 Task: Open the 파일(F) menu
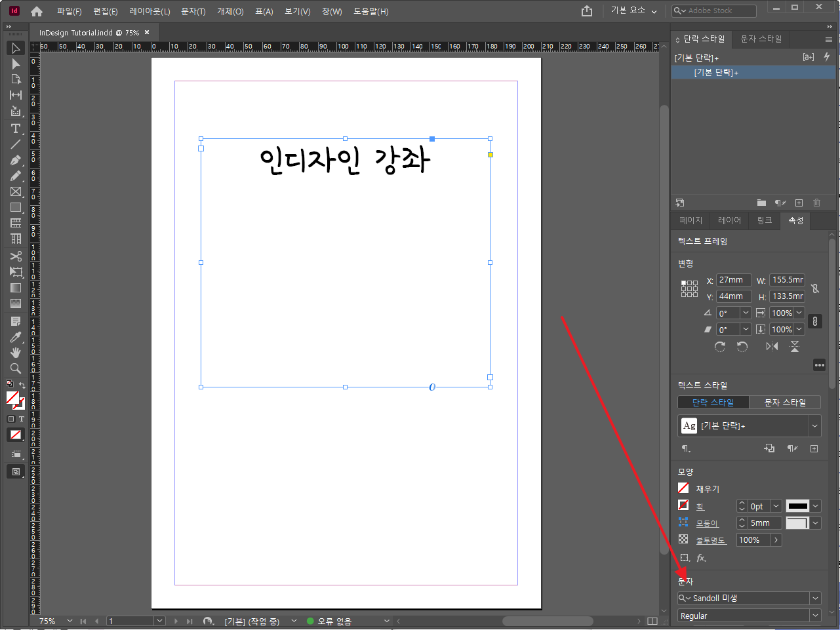coord(69,11)
